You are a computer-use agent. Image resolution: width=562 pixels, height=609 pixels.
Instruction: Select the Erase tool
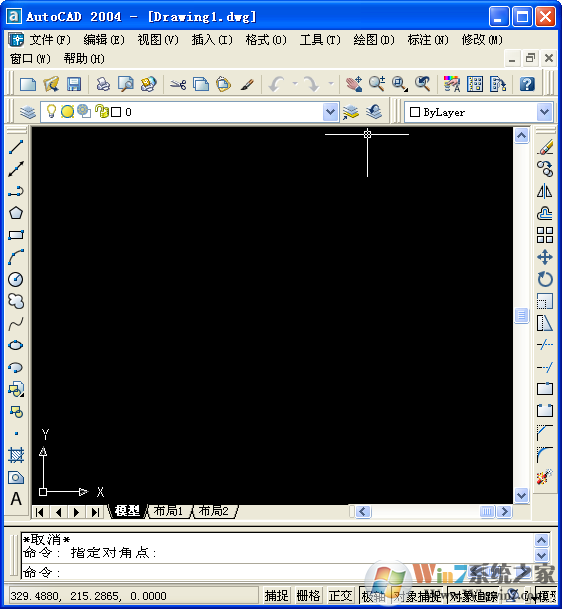click(545, 147)
